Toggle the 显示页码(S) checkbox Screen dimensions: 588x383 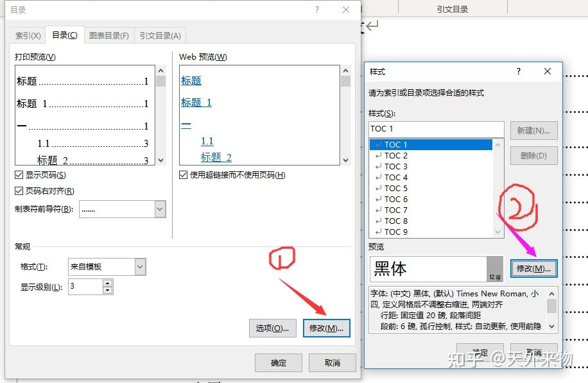pyautogui.click(x=19, y=175)
